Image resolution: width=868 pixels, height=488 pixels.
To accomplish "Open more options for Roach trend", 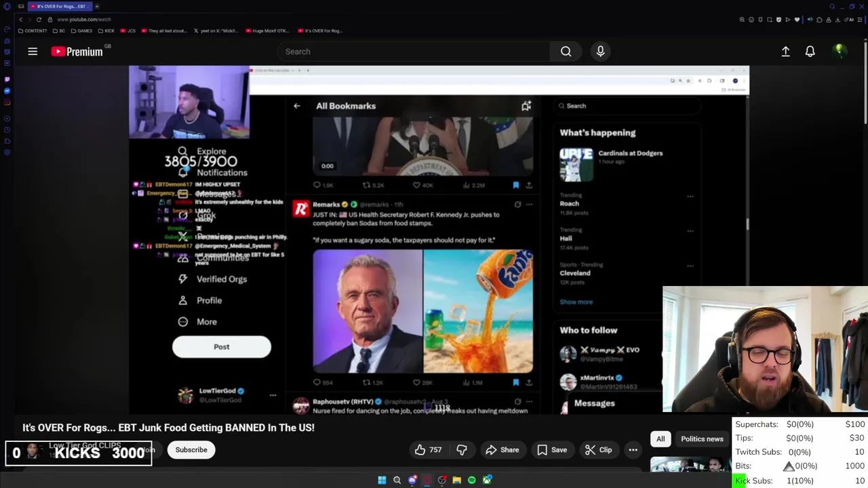I will pos(690,197).
